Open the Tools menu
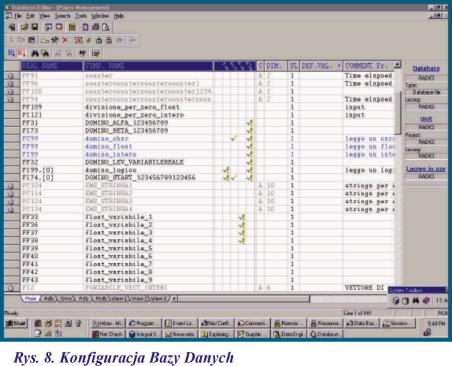 pyautogui.click(x=81, y=16)
